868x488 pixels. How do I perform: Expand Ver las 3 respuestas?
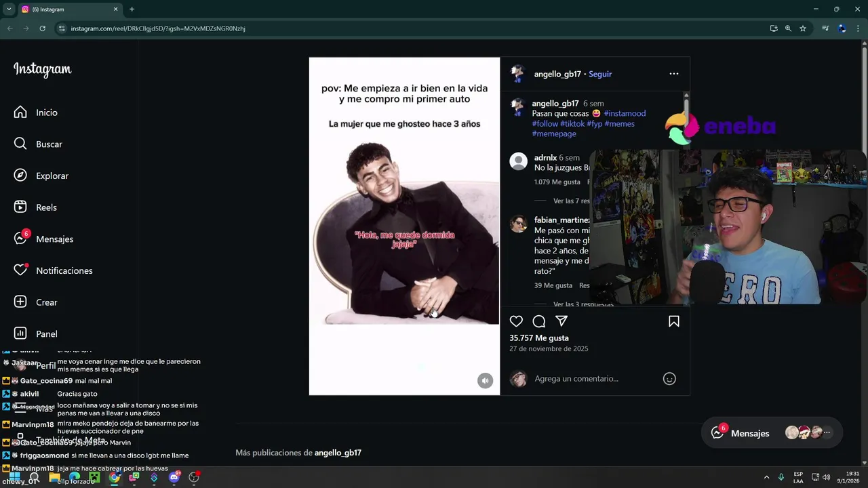(583, 304)
